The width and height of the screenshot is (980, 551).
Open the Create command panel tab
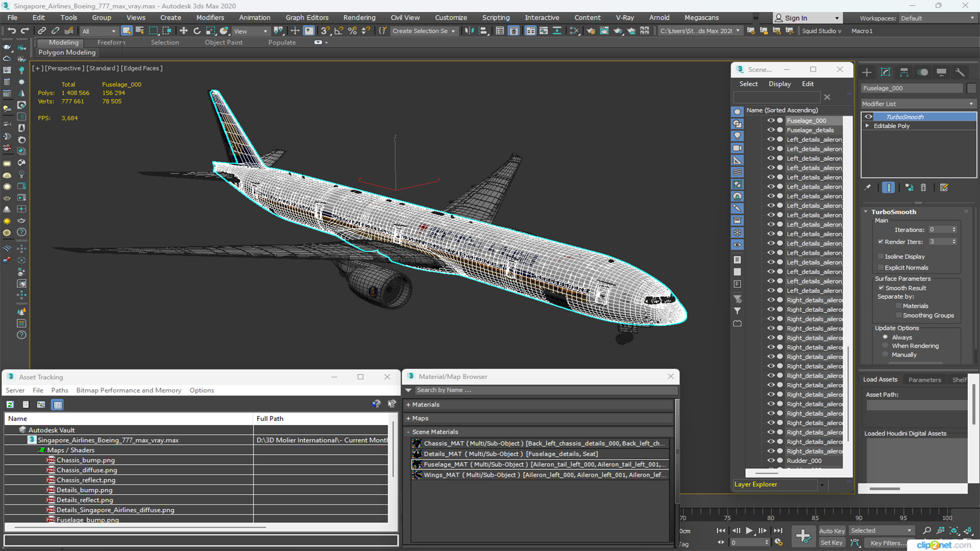[x=867, y=72]
